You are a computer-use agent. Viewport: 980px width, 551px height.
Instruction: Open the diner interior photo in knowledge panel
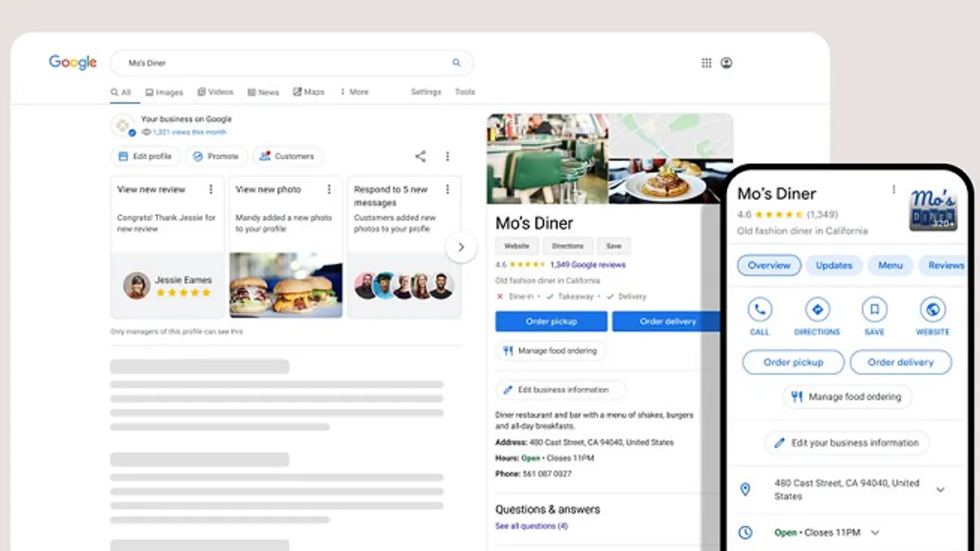(x=547, y=158)
